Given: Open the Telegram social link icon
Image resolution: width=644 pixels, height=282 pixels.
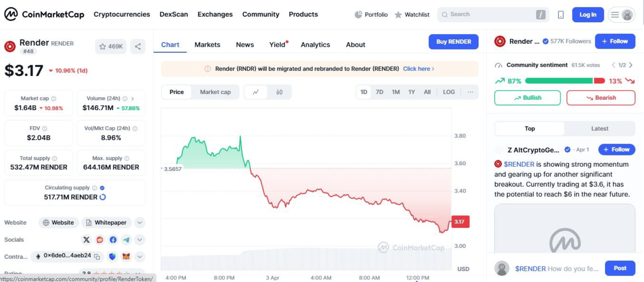Looking at the screenshot, I should (126, 240).
